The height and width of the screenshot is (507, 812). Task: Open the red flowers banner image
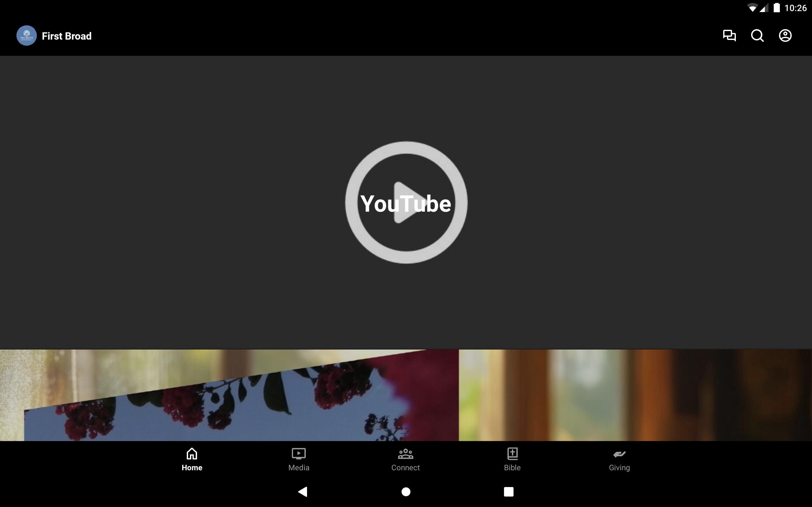229,396
